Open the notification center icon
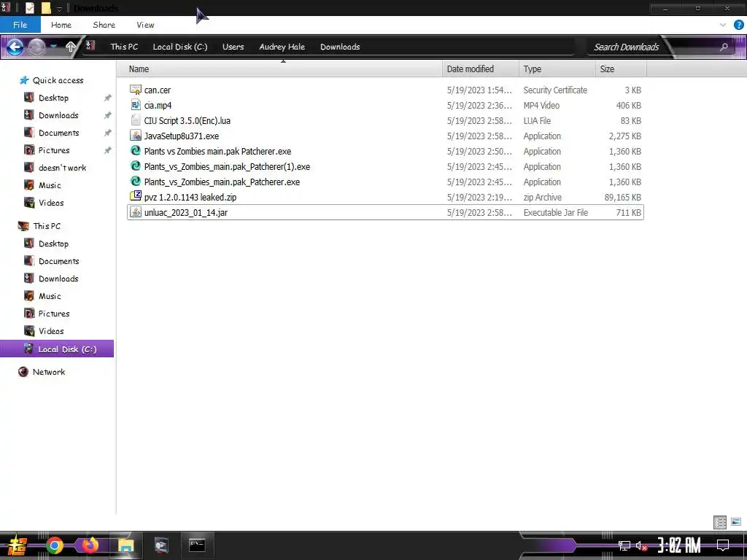The height and width of the screenshot is (560, 747). coord(723,545)
